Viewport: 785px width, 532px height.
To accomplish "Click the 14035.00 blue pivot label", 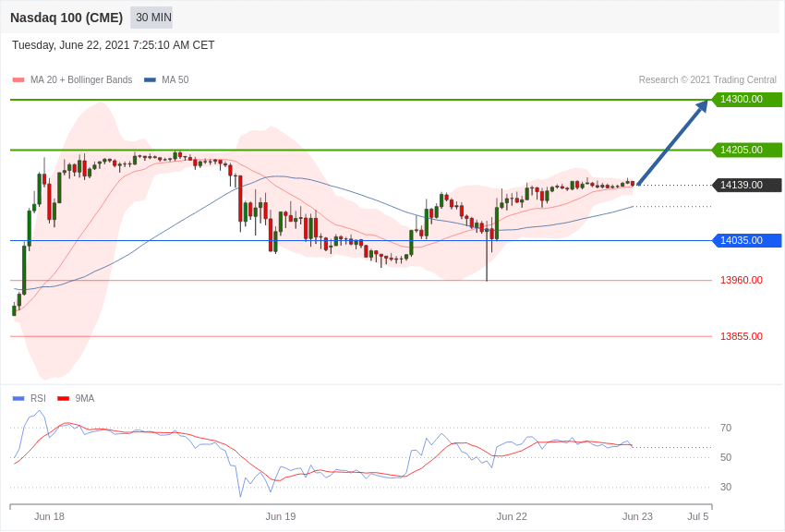I will pos(746,241).
